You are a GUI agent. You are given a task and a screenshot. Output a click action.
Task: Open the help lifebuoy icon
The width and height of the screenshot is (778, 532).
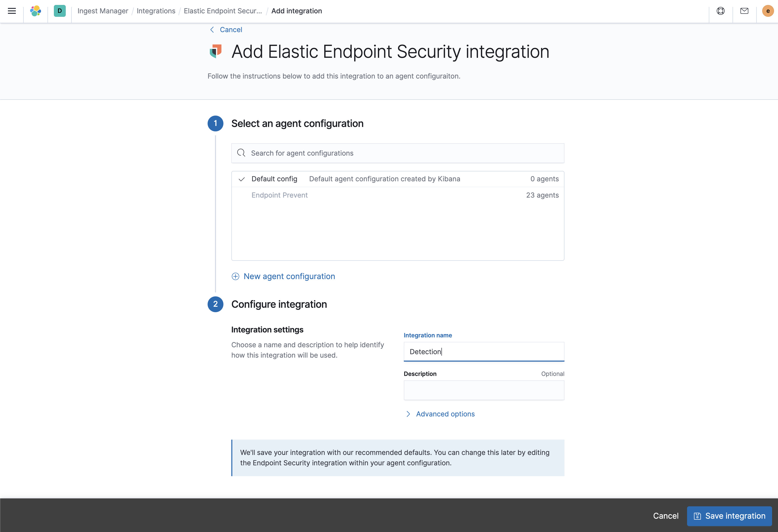[x=720, y=11]
